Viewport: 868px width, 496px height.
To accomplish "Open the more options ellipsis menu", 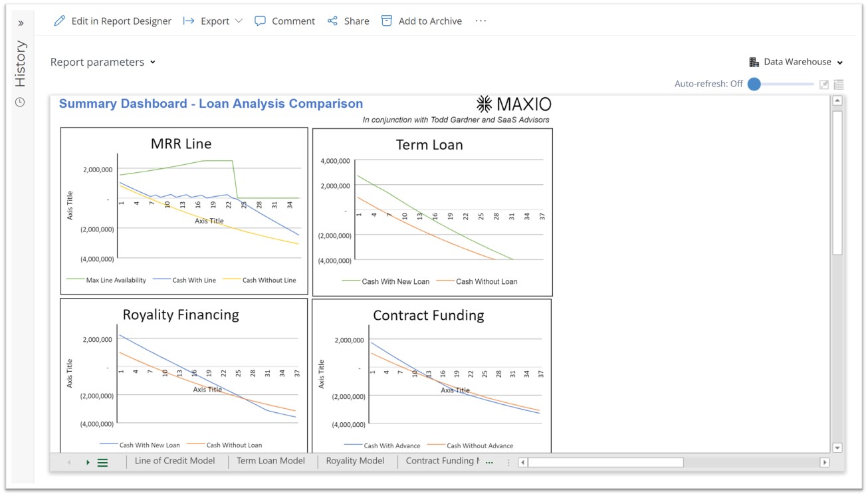I will pyautogui.click(x=481, y=21).
